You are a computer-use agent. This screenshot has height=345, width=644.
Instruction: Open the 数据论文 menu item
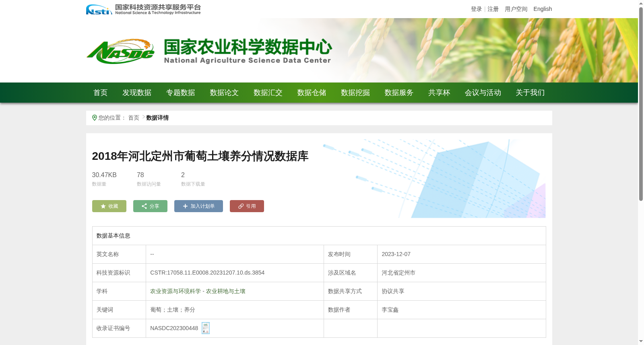(x=224, y=93)
